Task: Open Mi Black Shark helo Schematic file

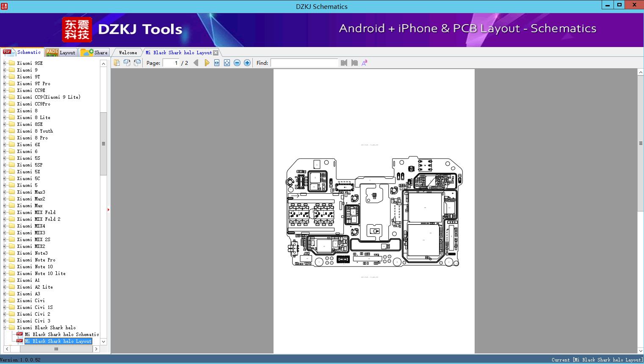Action: [x=61, y=334]
